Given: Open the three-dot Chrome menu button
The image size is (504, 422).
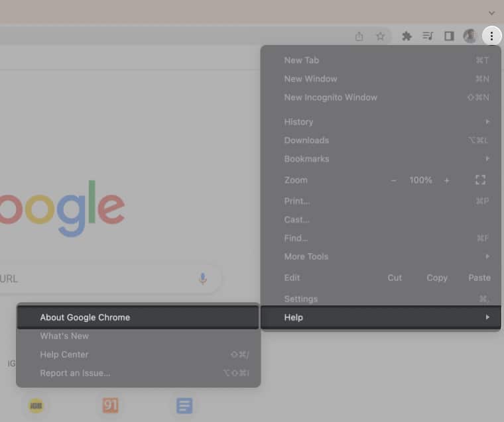Looking at the screenshot, I should [x=491, y=36].
